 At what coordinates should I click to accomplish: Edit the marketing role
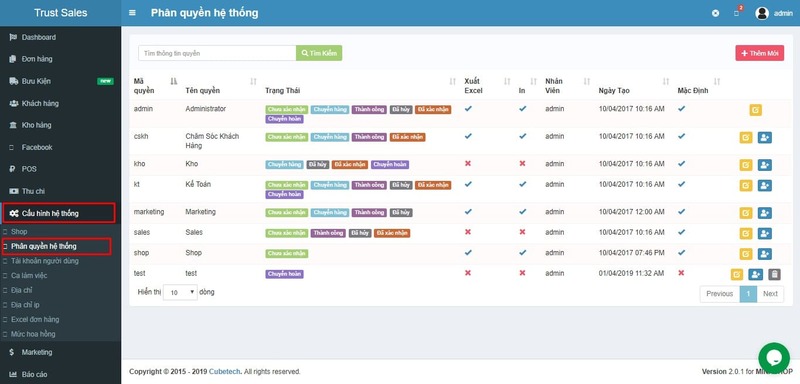(x=746, y=213)
